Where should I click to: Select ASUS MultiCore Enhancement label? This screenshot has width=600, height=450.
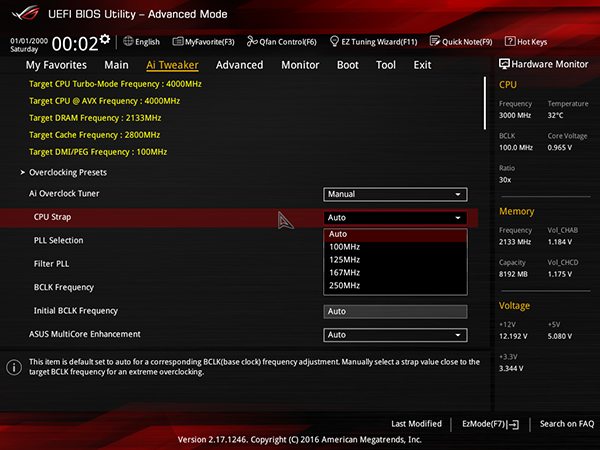point(85,334)
